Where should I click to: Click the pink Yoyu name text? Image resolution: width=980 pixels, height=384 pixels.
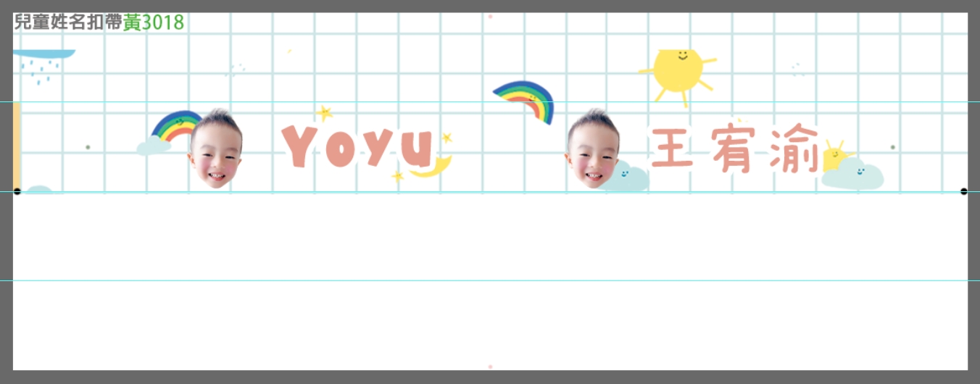click(x=358, y=147)
